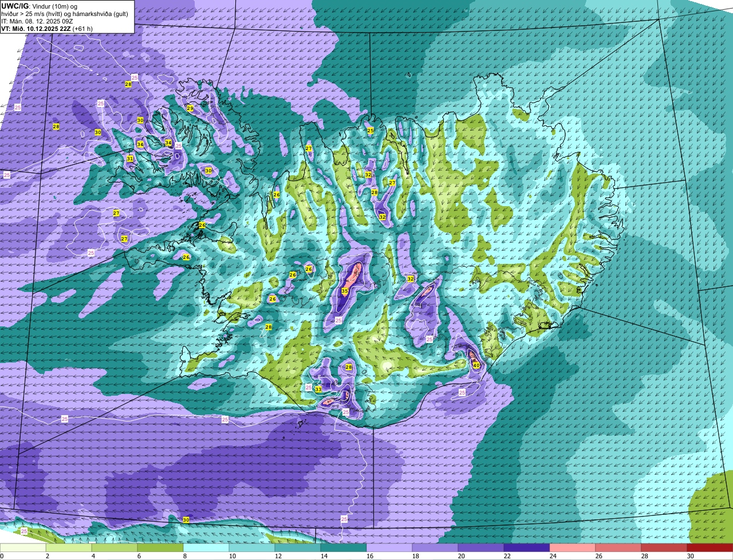Click the legend scale number 16
Screen dimensions: 733x560
(369, 556)
